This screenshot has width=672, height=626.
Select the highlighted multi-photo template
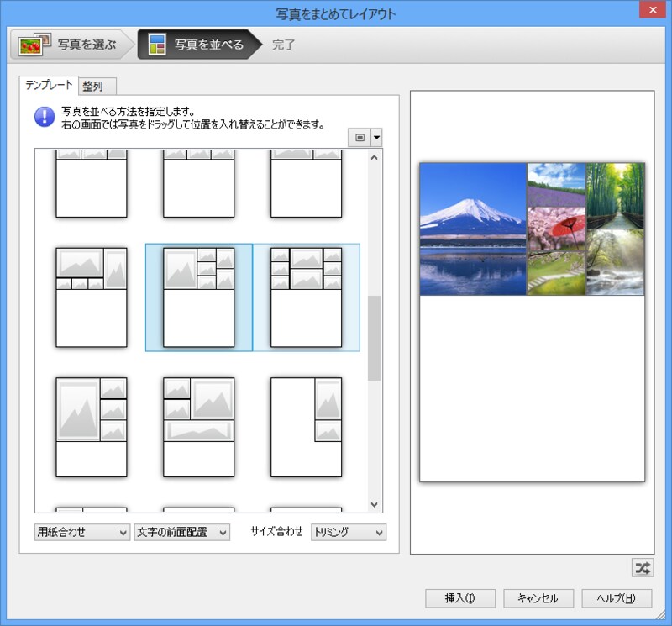coord(199,298)
